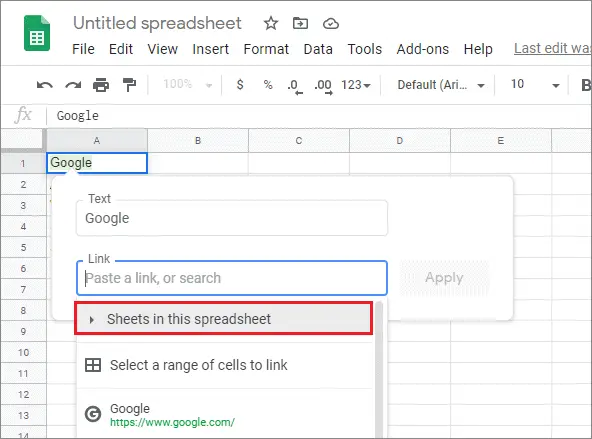Image resolution: width=592 pixels, height=439 pixels.
Task: Select column C header
Action: pyautogui.click(x=299, y=140)
